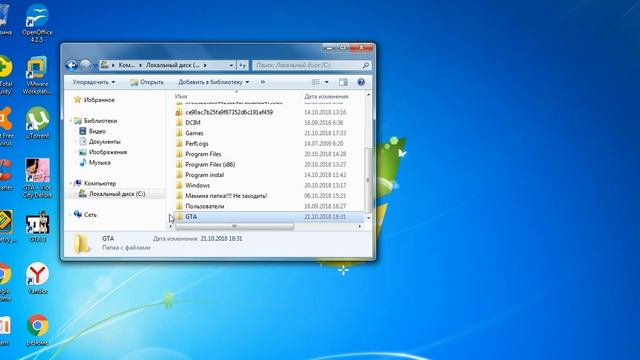Select the 'Program Files (x86)' folder

(x=210, y=164)
